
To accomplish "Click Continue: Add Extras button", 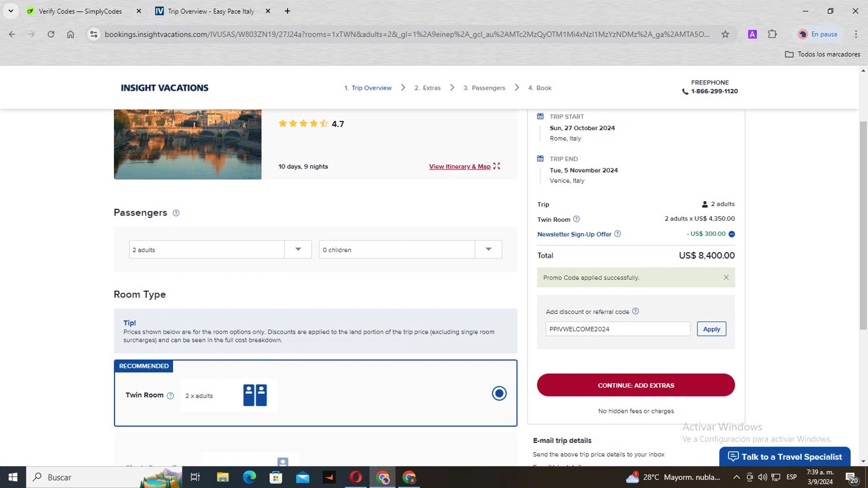I will coord(636,385).
